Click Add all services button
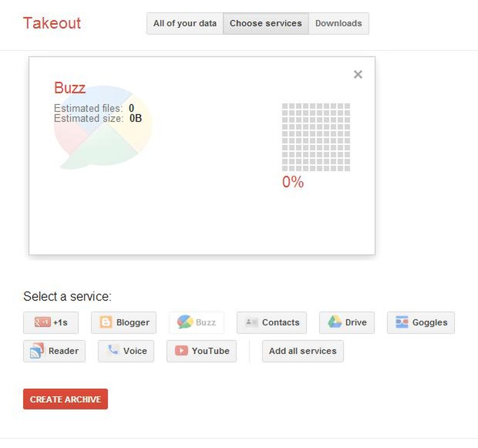 (303, 351)
